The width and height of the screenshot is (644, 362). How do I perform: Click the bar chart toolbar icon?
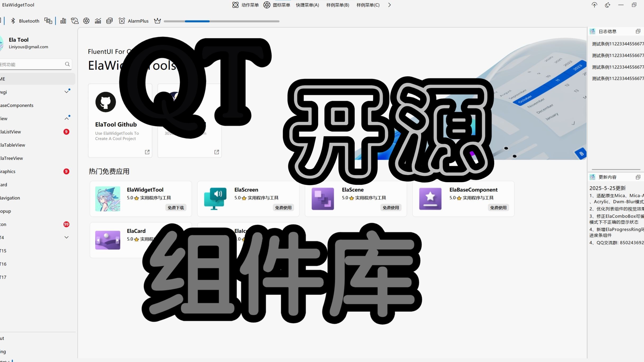(63, 21)
